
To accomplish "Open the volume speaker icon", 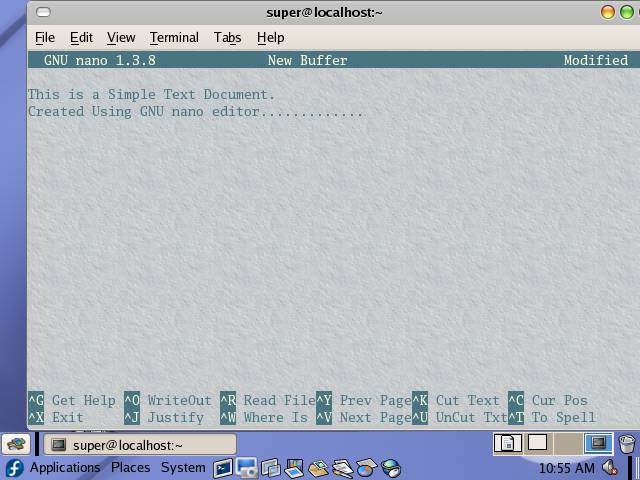I will click(610, 468).
